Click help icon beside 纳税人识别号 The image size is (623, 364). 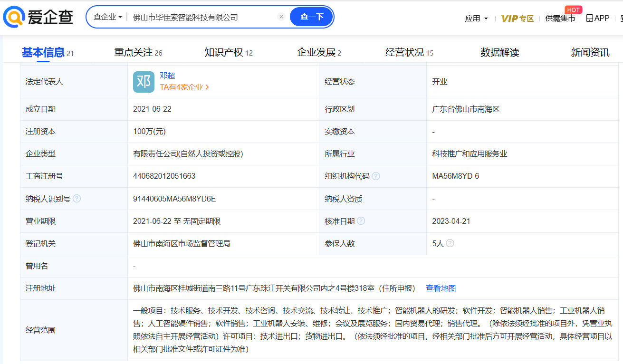pos(77,199)
